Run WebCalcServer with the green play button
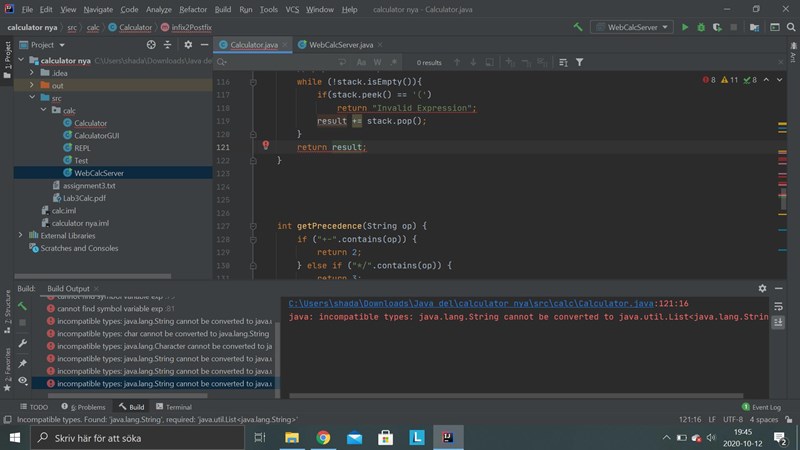Screen dimensions: 800x450 coord(685,27)
